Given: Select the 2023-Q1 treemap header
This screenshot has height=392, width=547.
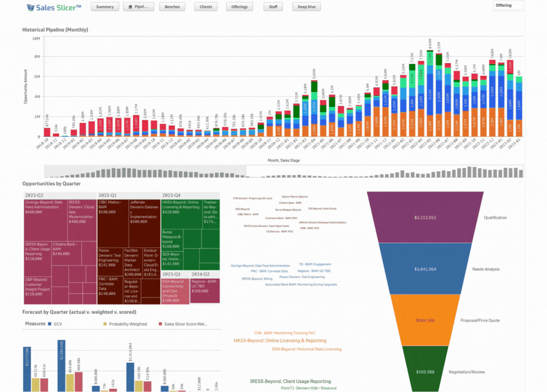Looking at the screenshot, I should 129,196.
